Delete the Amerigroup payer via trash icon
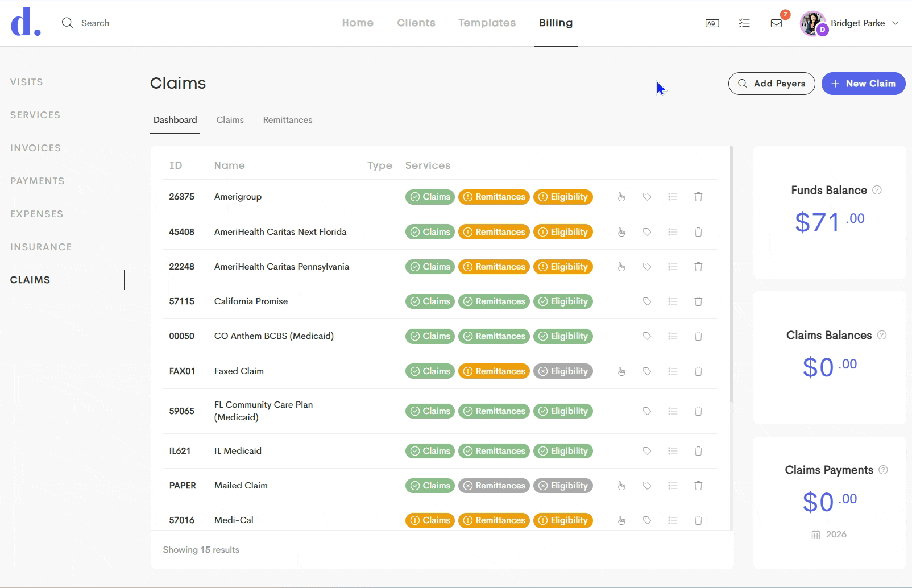 (698, 197)
